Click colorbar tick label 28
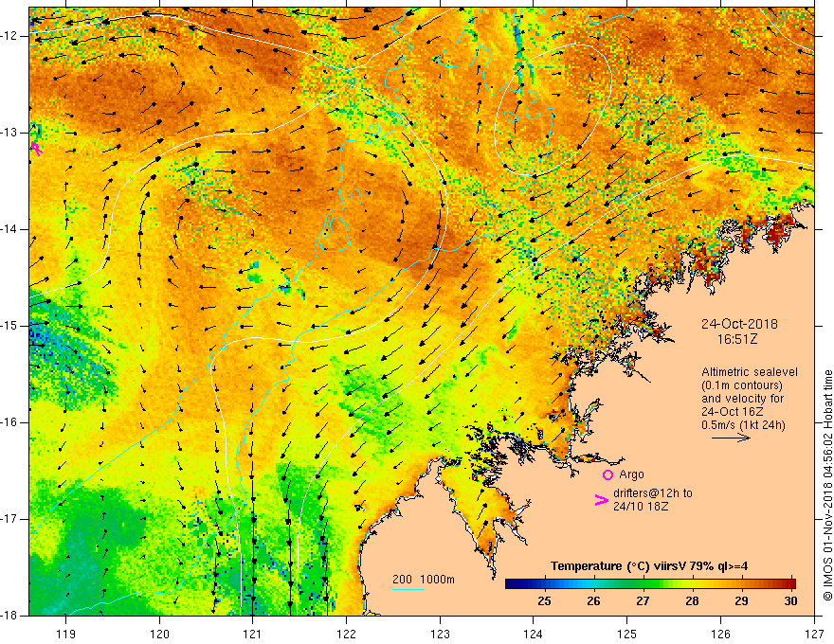The image size is (834, 644). click(x=692, y=601)
